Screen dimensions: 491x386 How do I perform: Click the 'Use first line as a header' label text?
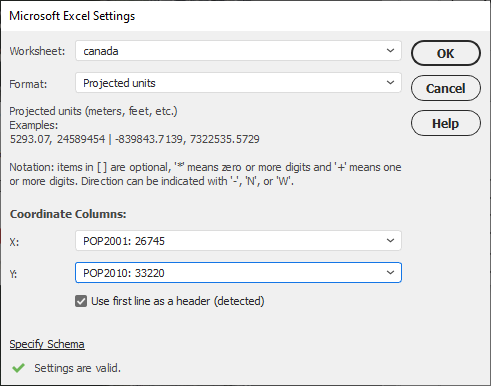click(x=178, y=301)
